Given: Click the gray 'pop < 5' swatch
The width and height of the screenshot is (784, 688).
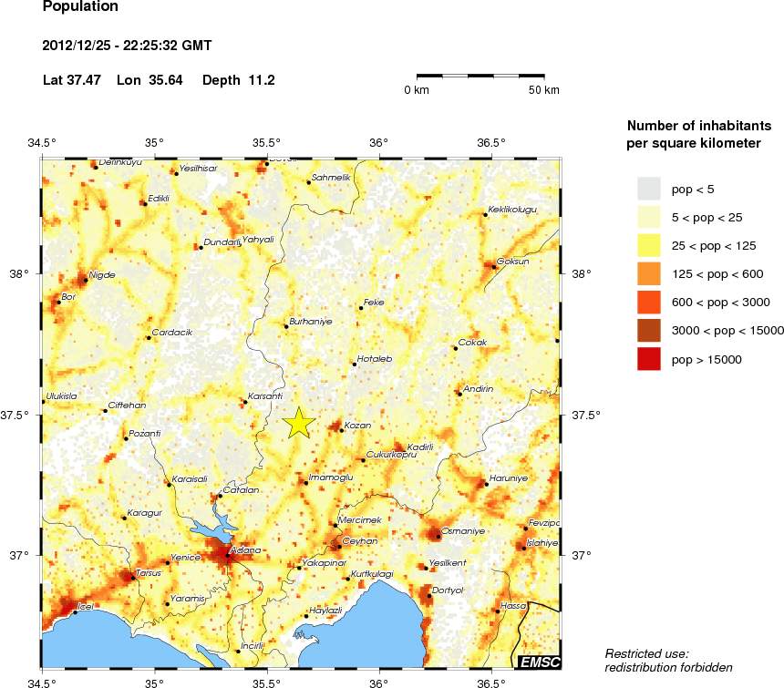Looking at the screenshot, I should (648, 189).
